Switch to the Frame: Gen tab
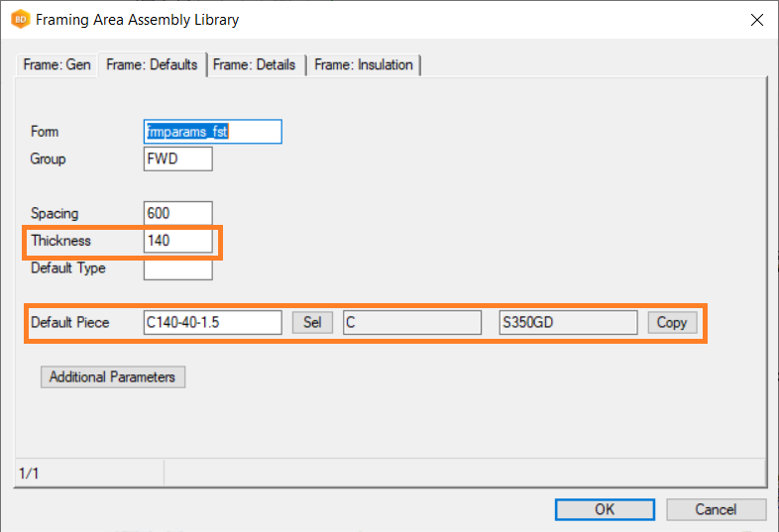The width and height of the screenshot is (779, 532). tap(57, 65)
